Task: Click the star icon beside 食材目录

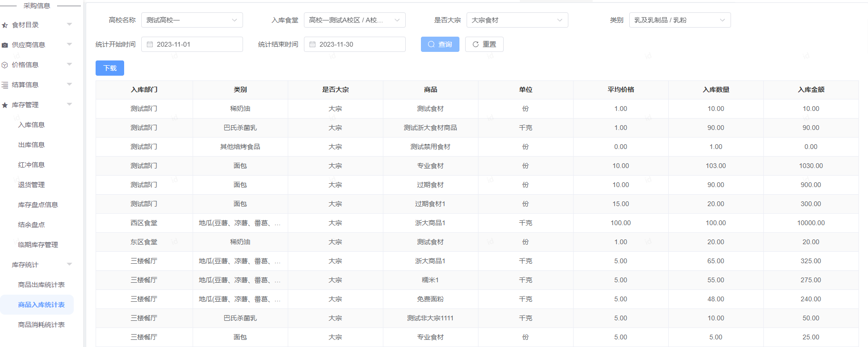Action: pos(5,25)
